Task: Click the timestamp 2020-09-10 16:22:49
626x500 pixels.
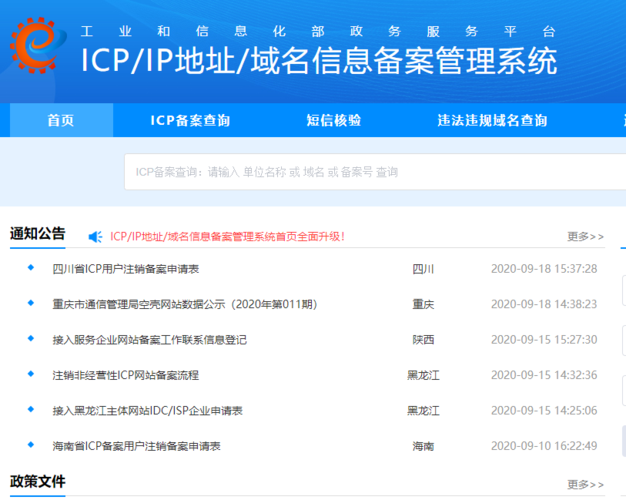Action: pyautogui.click(x=544, y=446)
